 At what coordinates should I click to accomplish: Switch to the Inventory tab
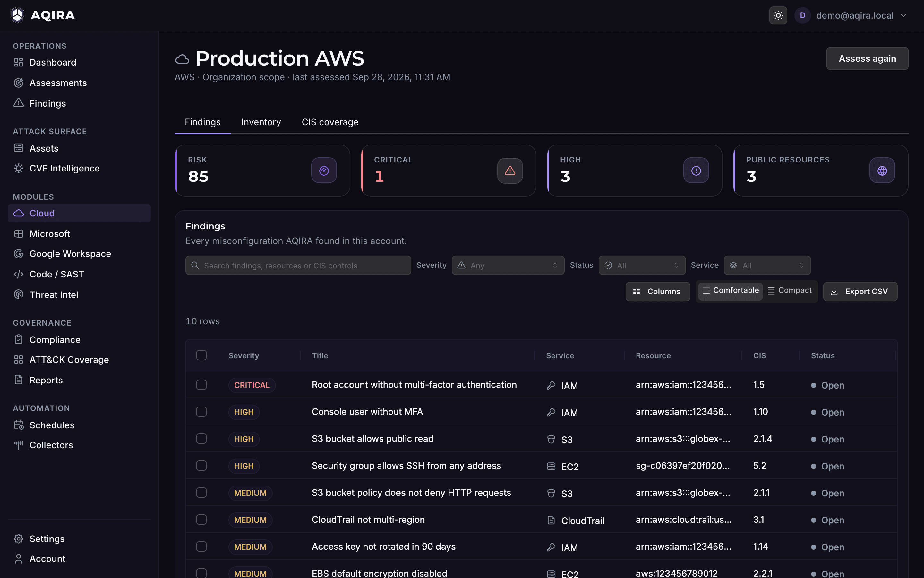pos(261,122)
